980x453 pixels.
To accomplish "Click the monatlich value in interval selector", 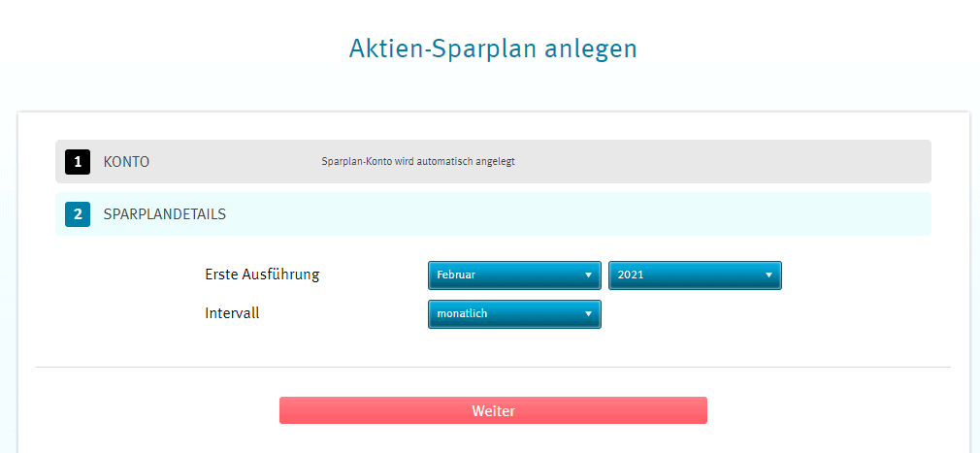I will click(462, 314).
